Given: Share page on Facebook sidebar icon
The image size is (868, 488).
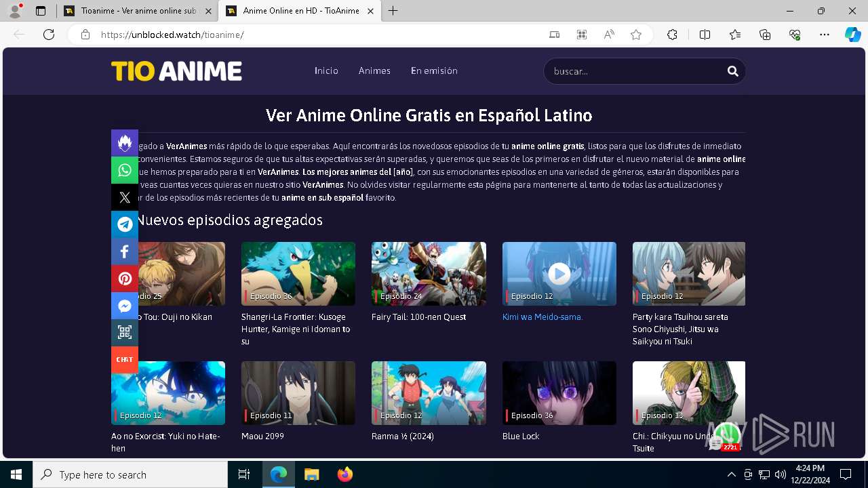Looking at the screenshot, I should 125,251.
